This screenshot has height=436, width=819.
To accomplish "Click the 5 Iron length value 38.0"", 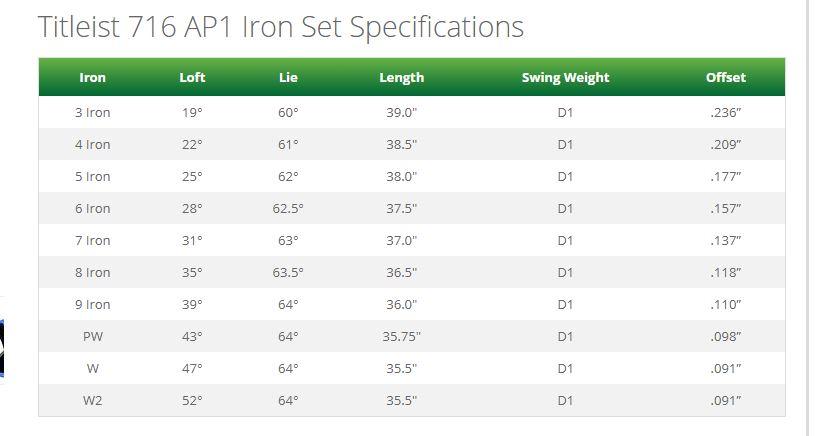I will click(x=401, y=177).
